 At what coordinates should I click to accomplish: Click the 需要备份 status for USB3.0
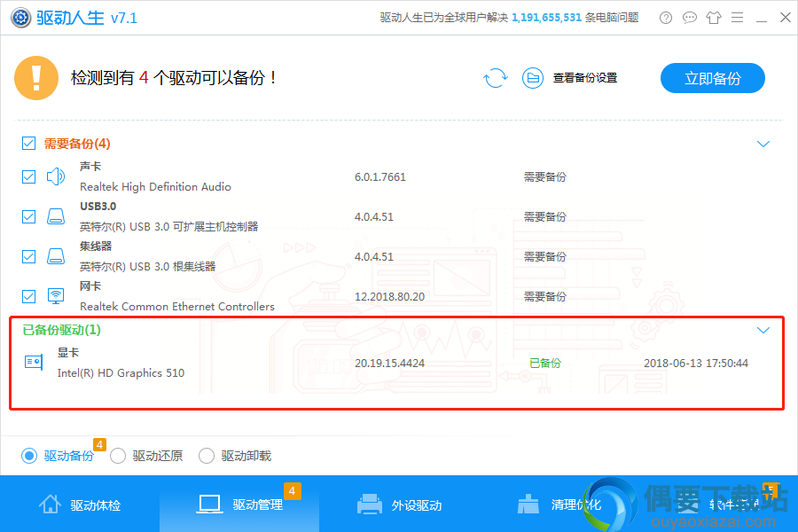coord(545,217)
